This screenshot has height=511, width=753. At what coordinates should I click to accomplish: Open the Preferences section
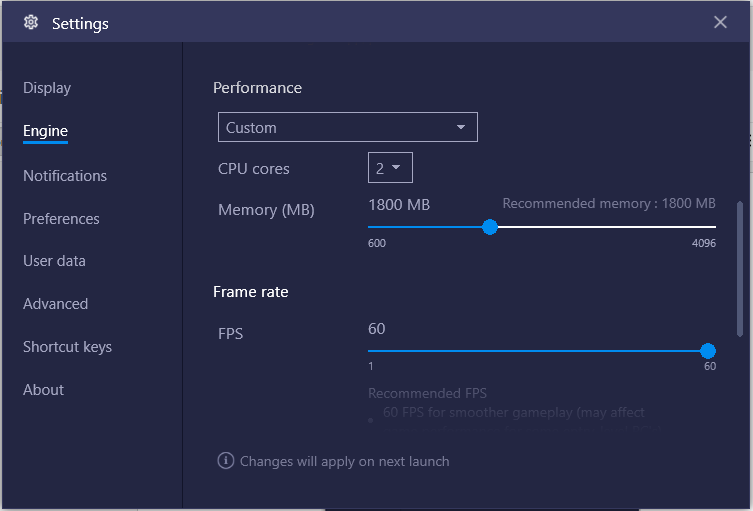[x=61, y=218]
